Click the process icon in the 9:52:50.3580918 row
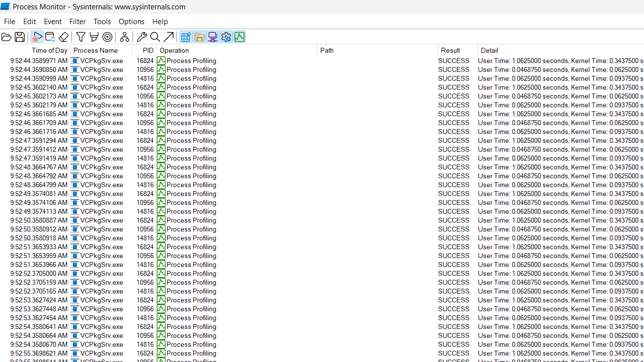This screenshot has width=644, height=362. pyautogui.click(x=75, y=238)
